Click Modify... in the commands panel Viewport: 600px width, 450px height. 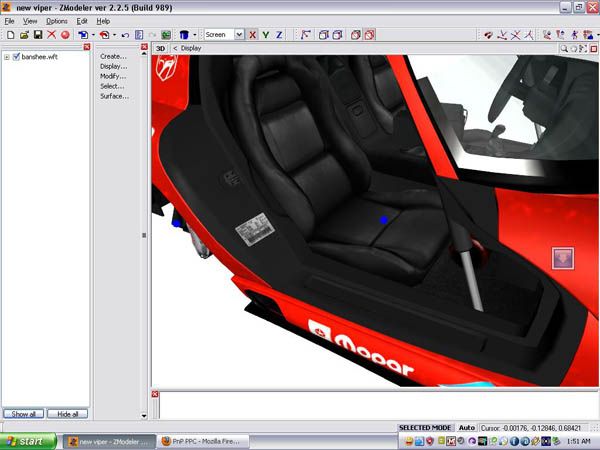[113, 76]
